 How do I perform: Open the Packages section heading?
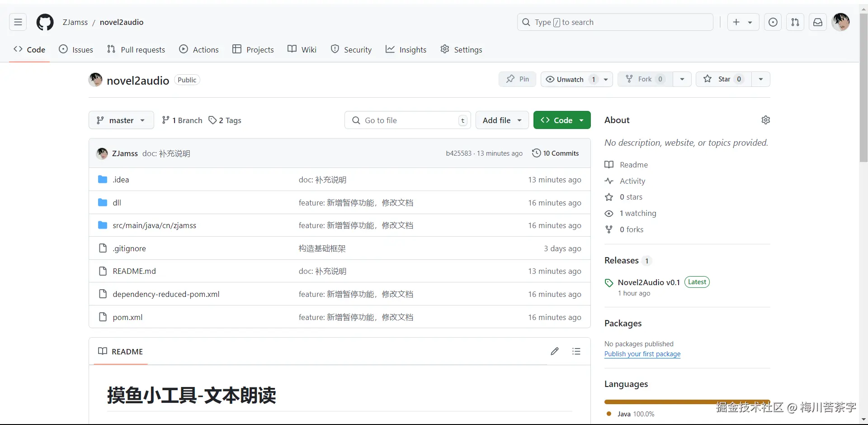(623, 323)
